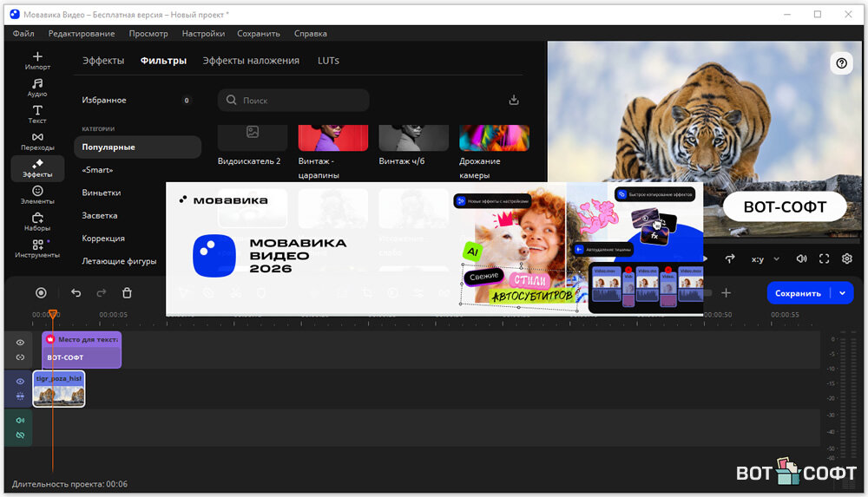868x497 pixels.
Task: Select the Text tool in sidebar
Action: pos(37,114)
